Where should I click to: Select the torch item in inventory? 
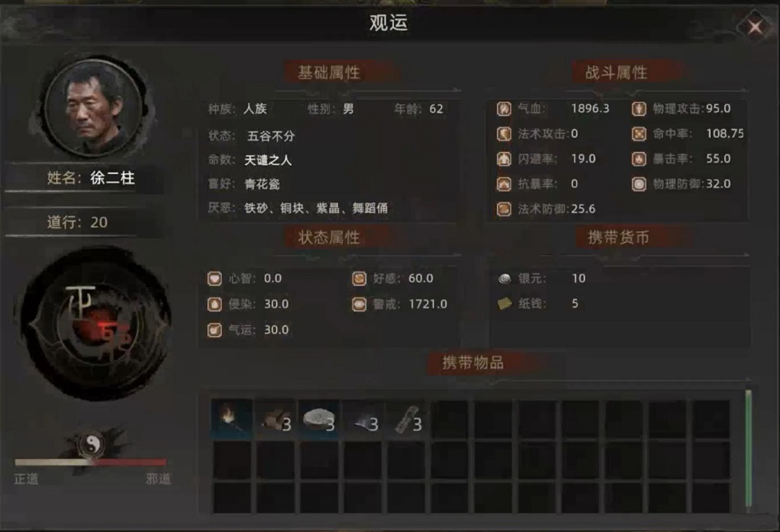click(232, 418)
